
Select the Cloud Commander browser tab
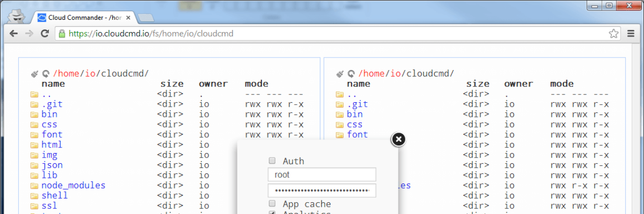click(x=84, y=17)
